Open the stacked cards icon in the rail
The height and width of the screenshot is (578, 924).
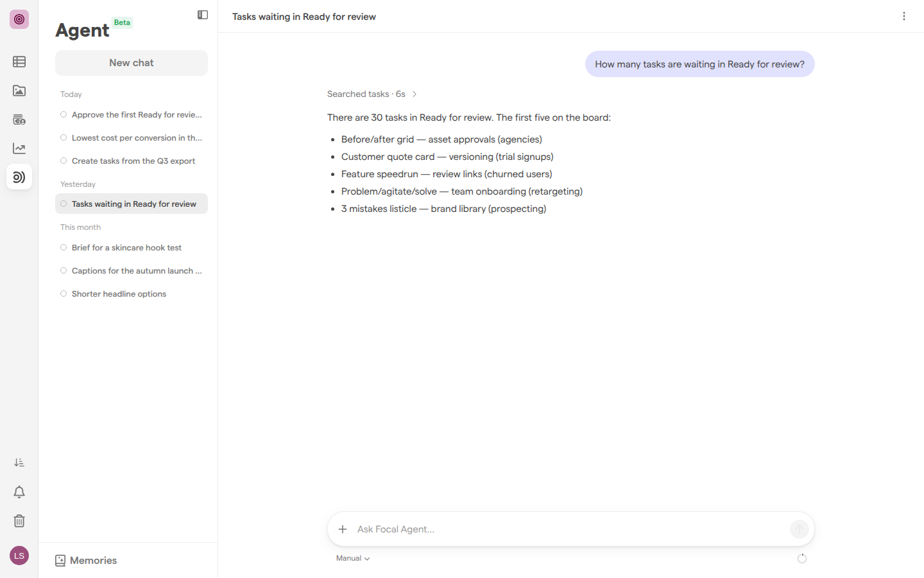click(19, 119)
